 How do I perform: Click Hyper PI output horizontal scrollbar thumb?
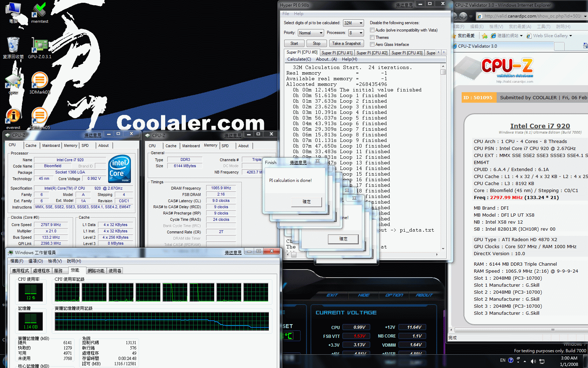(294, 255)
